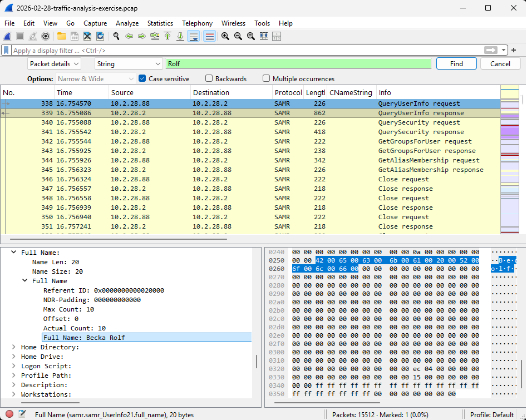Jump to first packet icon
Screen dimensions: 527x420
coord(168,36)
